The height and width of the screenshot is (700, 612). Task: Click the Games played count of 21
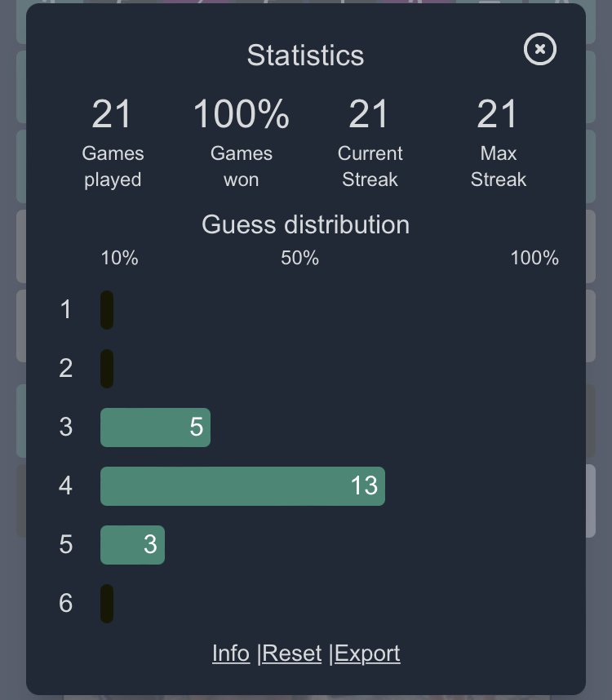(112, 114)
